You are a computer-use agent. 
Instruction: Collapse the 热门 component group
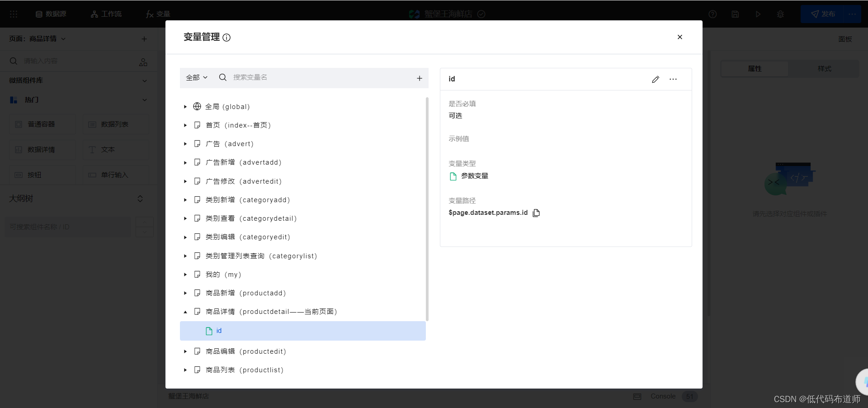click(145, 100)
